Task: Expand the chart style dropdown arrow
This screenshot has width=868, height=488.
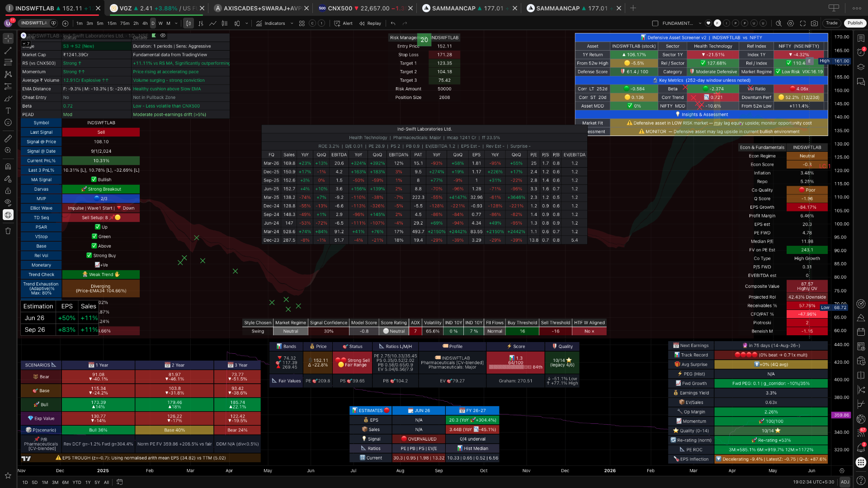Action: pyautogui.click(x=246, y=23)
